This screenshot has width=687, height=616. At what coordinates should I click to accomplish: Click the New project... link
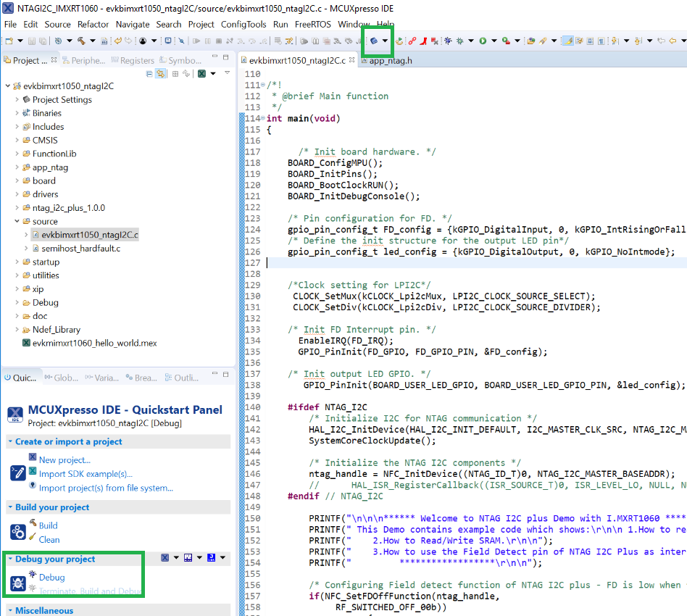point(64,460)
